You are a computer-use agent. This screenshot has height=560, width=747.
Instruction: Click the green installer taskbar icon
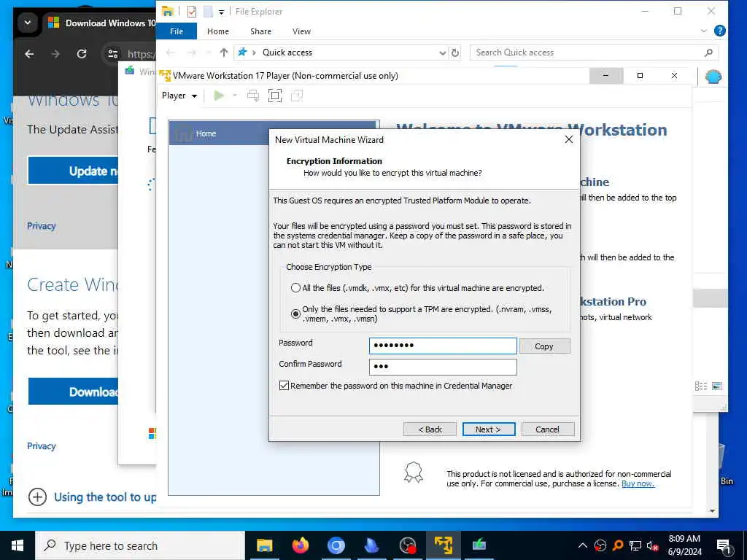479,545
